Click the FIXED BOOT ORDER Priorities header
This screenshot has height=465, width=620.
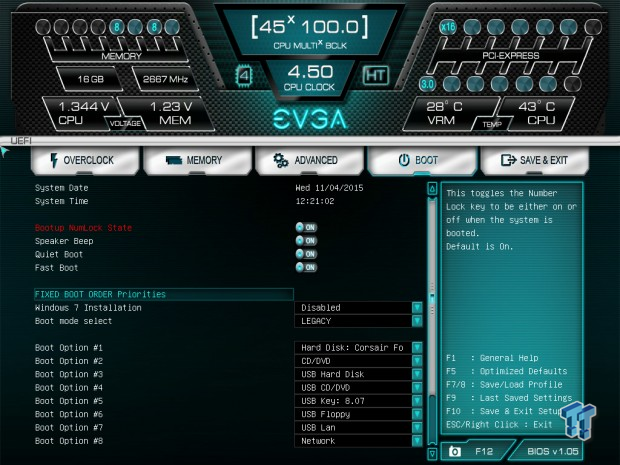point(164,294)
